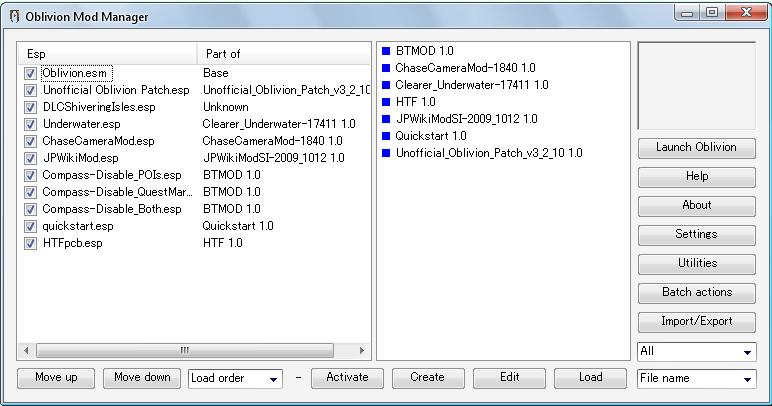Disable the quickstart.esp checkbox
This screenshot has width=772, height=406.
31,226
